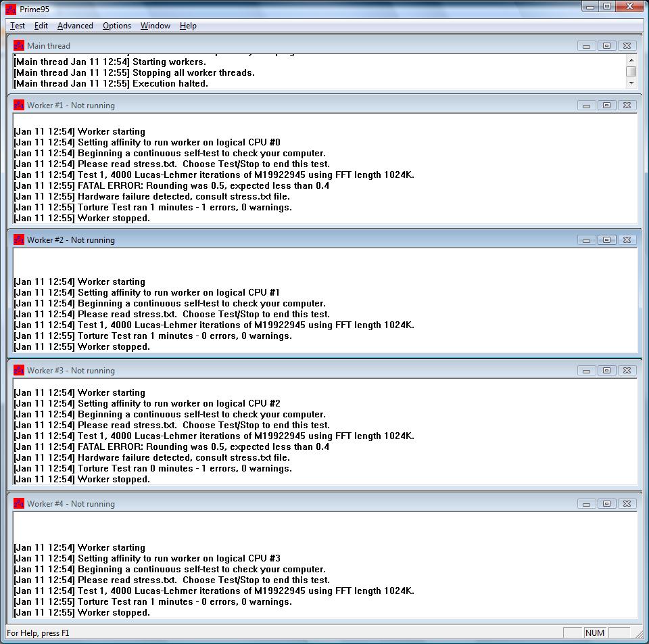Click the Main thread scrollbar thumb
649x644 pixels.
631,72
